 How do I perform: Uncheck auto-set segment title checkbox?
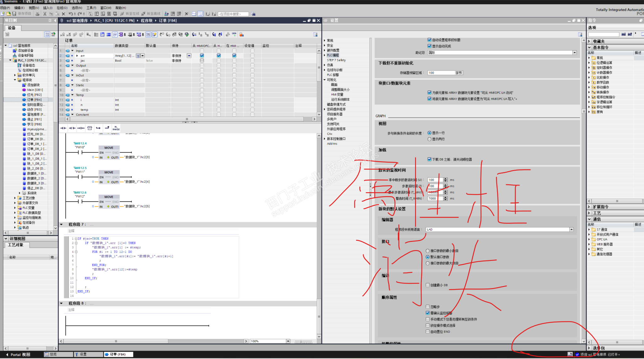(429, 40)
